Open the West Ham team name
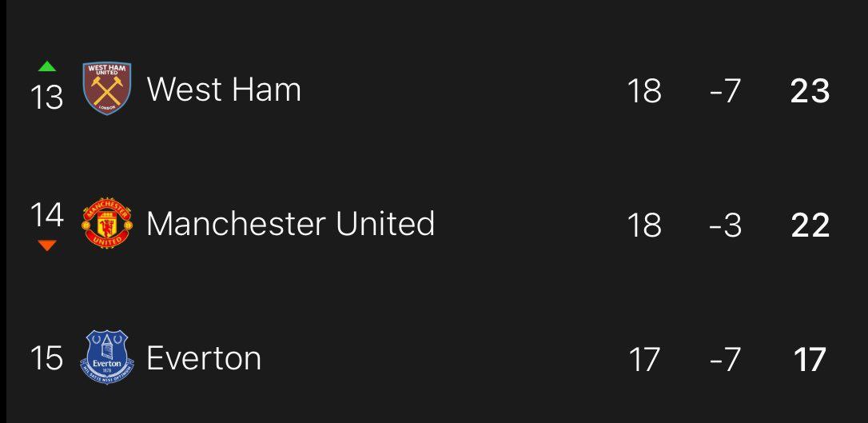 pos(224,90)
